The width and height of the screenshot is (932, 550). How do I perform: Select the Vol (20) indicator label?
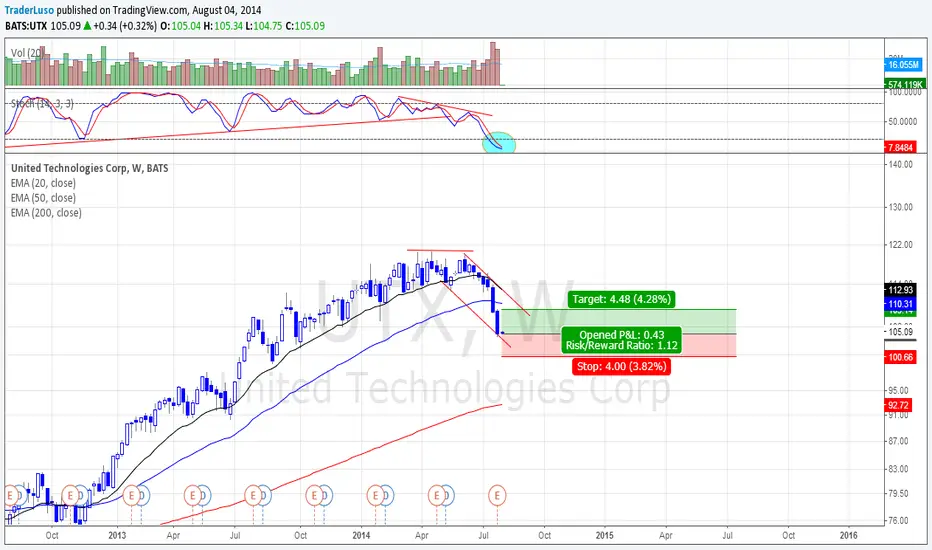tap(26, 53)
